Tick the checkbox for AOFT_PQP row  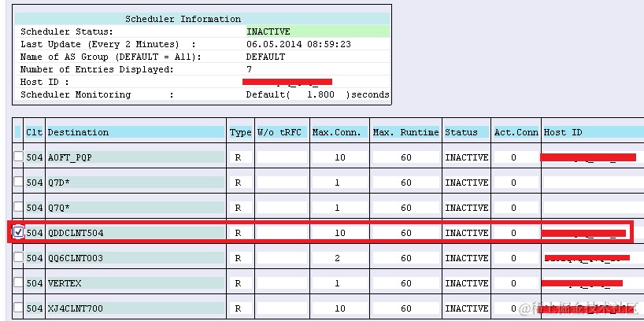tap(18, 157)
